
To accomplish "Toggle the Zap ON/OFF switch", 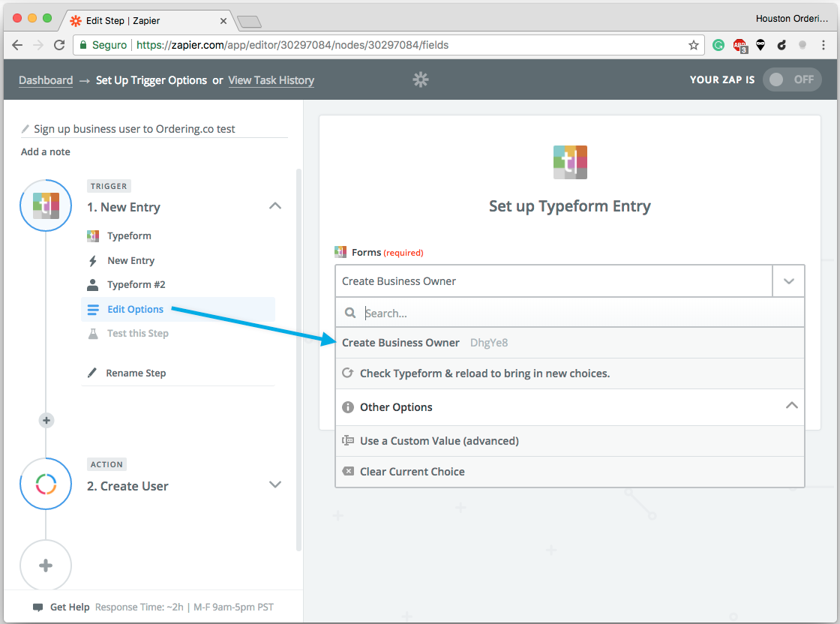I will (x=792, y=79).
